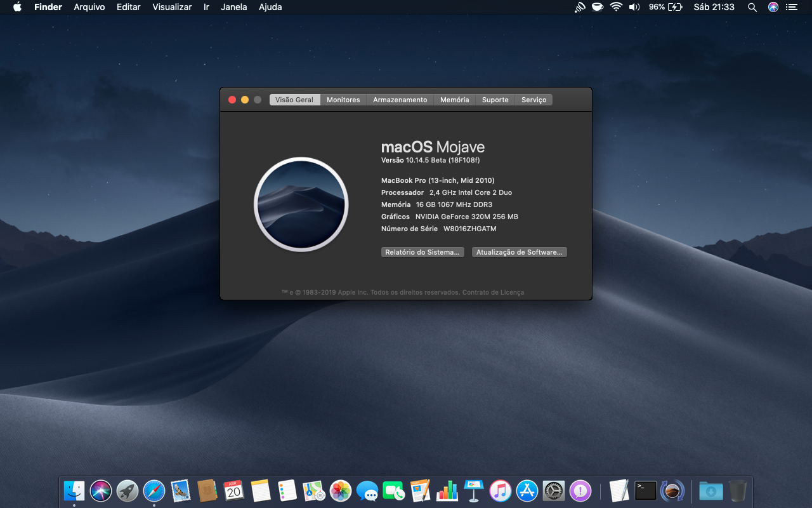Minimize the About This Mac window
This screenshot has width=812, height=508.
click(245, 100)
